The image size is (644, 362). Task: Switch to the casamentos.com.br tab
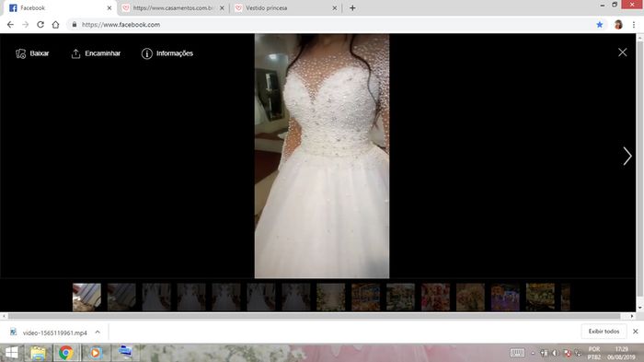coord(173,7)
